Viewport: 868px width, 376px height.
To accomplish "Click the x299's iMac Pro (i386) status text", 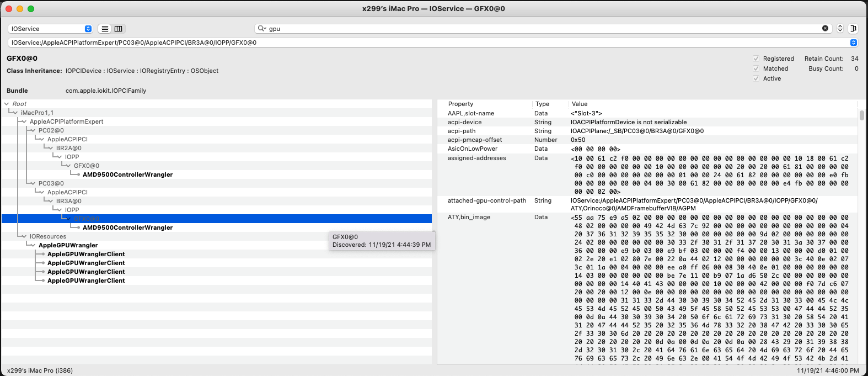I will [x=40, y=370].
